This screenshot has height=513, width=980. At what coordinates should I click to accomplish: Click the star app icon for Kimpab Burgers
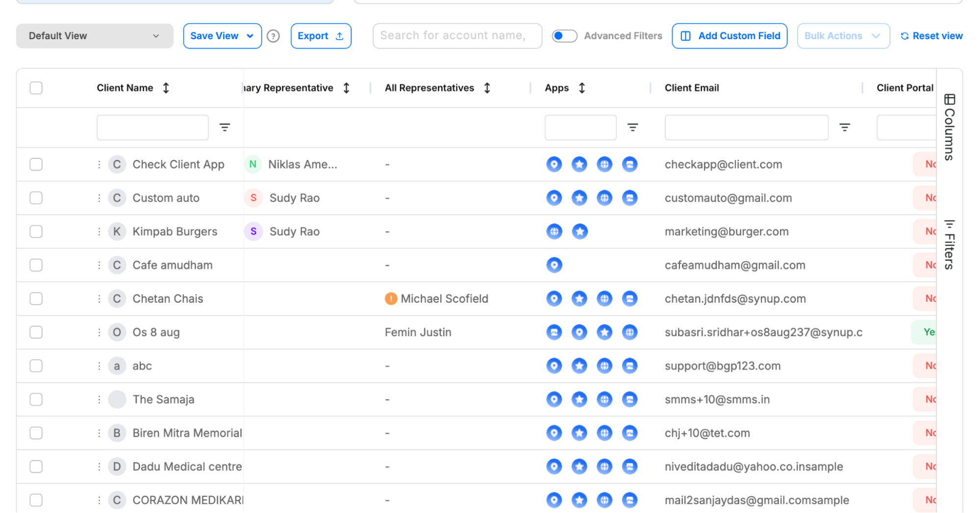pos(579,231)
